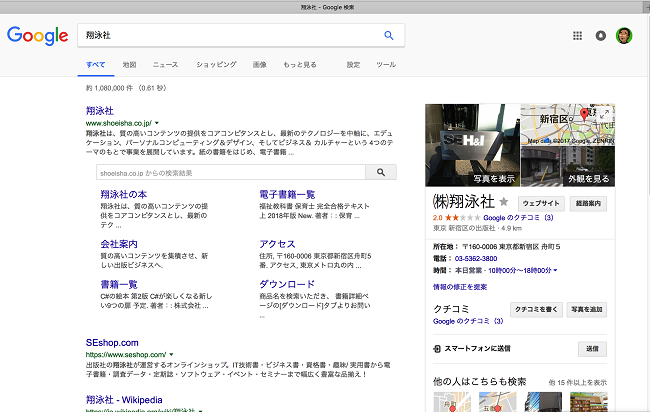The width and height of the screenshot is (650, 412).
Task: Open the account profile avatar
Action: click(x=623, y=36)
